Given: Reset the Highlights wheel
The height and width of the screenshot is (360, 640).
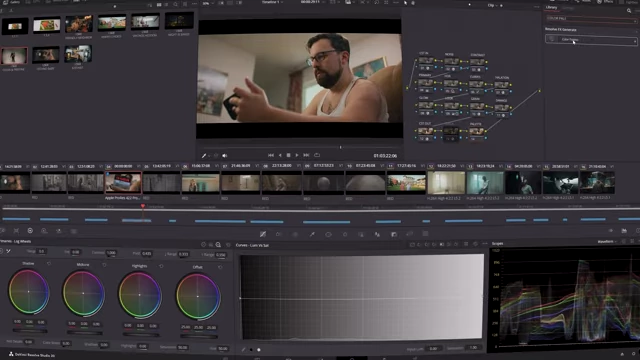Looking at the screenshot, I should [x=161, y=266].
